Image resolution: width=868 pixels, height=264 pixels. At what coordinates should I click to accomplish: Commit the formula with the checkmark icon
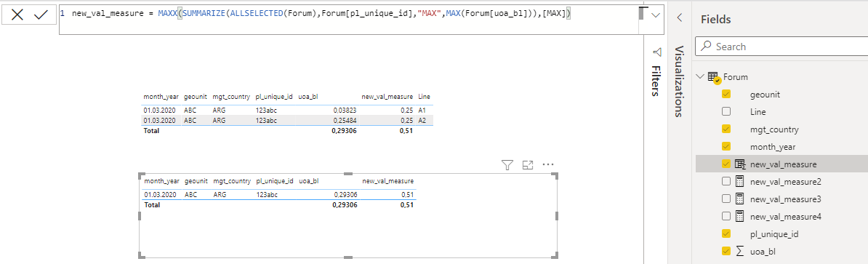click(41, 15)
